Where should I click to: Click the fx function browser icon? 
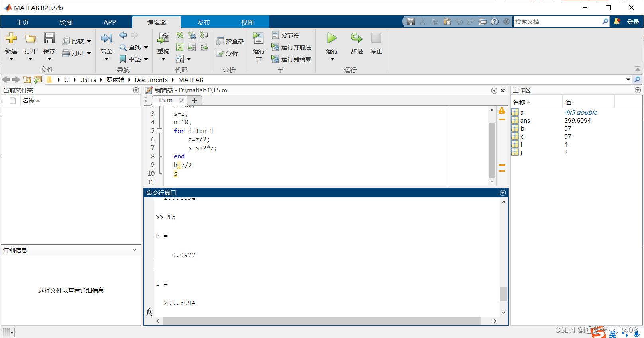[149, 311]
